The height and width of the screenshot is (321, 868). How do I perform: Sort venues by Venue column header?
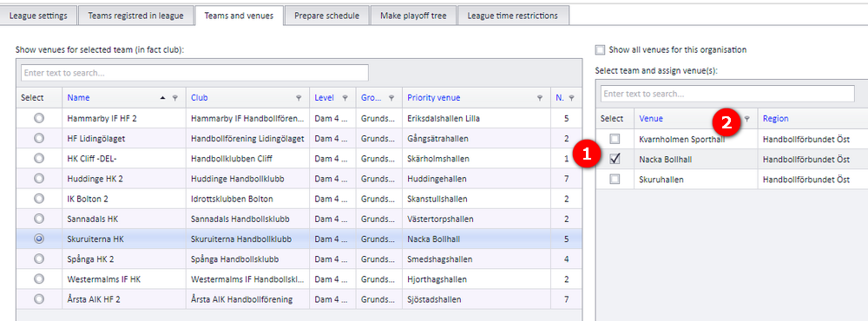(650, 119)
